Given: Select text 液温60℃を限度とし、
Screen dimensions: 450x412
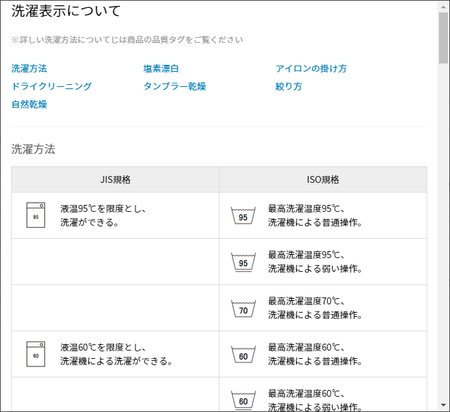Looking at the screenshot, I should point(103,348).
